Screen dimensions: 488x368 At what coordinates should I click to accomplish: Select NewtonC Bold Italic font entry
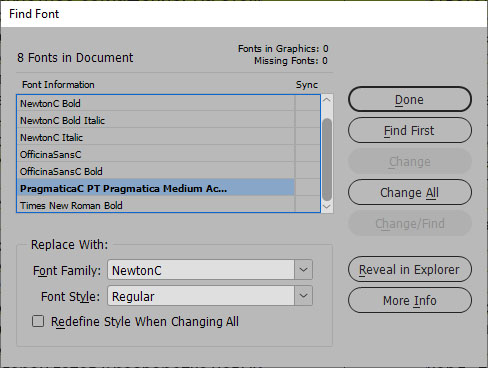[x=156, y=120]
